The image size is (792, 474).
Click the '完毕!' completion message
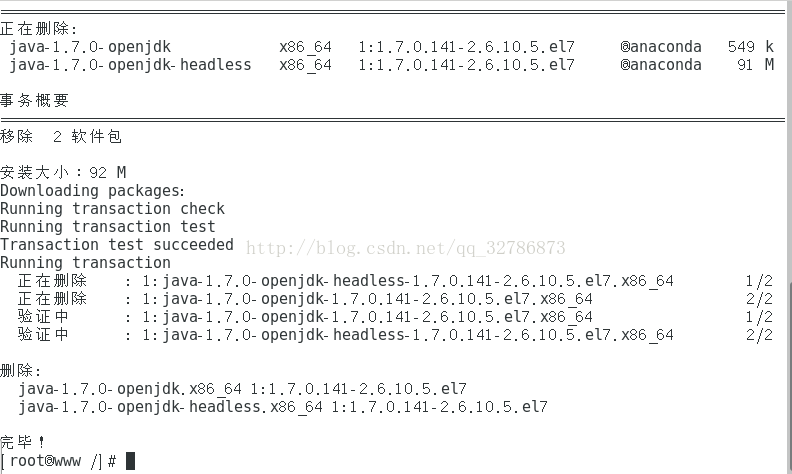click(x=23, y=441)
